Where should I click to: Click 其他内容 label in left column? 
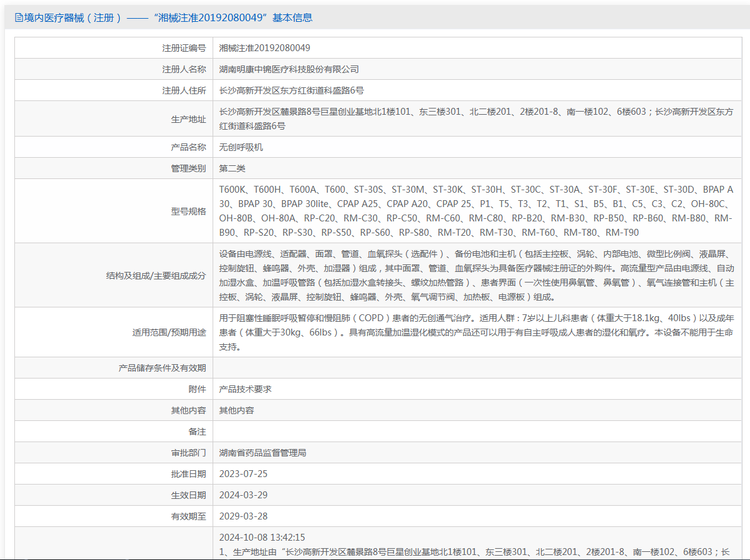(188, 410)
